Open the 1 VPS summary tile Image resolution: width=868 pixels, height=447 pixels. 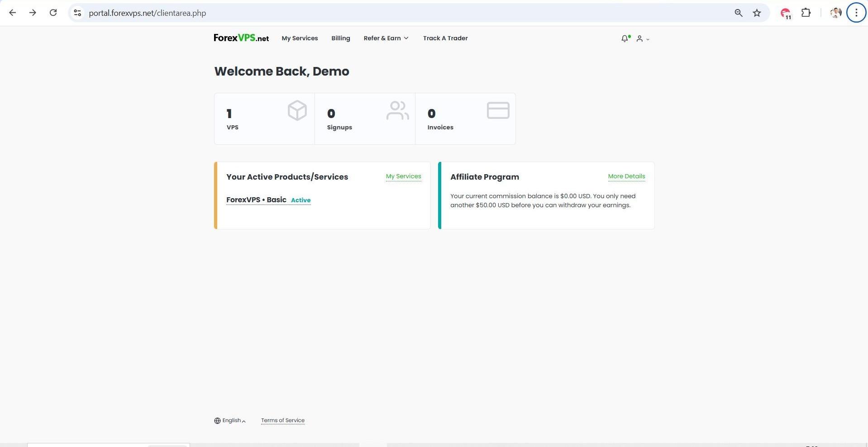point(264,119)
